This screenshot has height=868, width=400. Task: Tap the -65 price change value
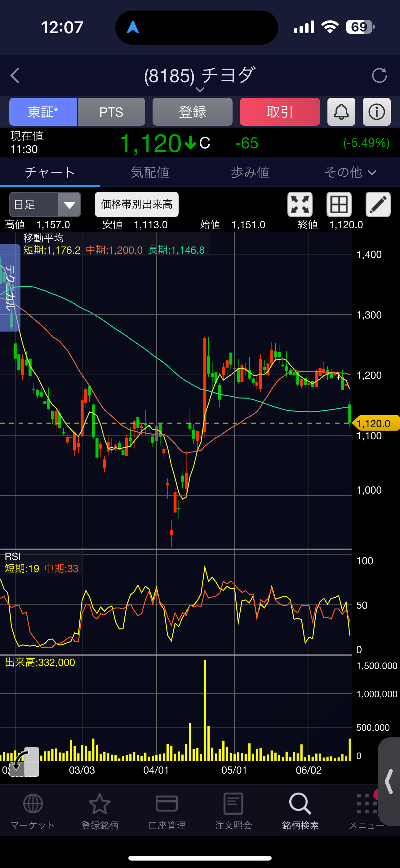point(247,143)
